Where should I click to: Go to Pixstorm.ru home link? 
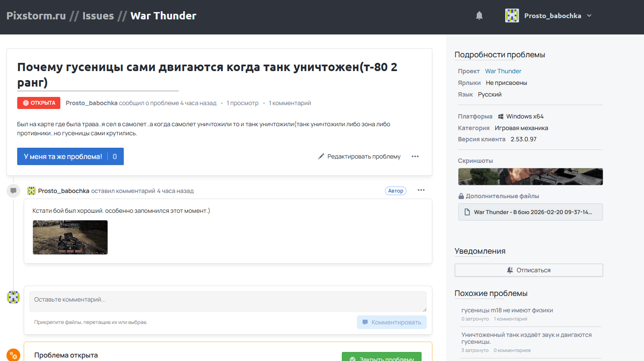pyautogui.click(x=36, y=16)
